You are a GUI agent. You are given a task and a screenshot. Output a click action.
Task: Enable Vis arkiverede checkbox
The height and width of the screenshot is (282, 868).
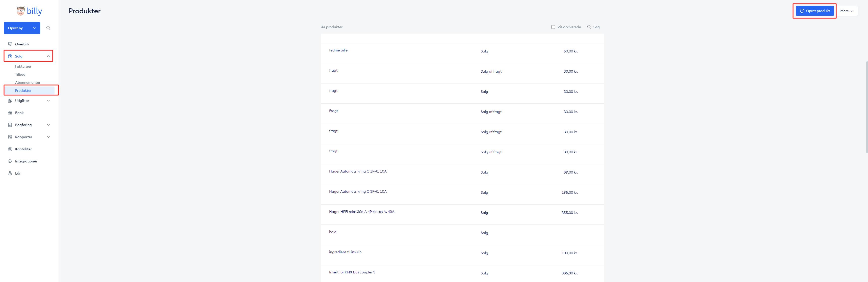click(x=553, y=27)
